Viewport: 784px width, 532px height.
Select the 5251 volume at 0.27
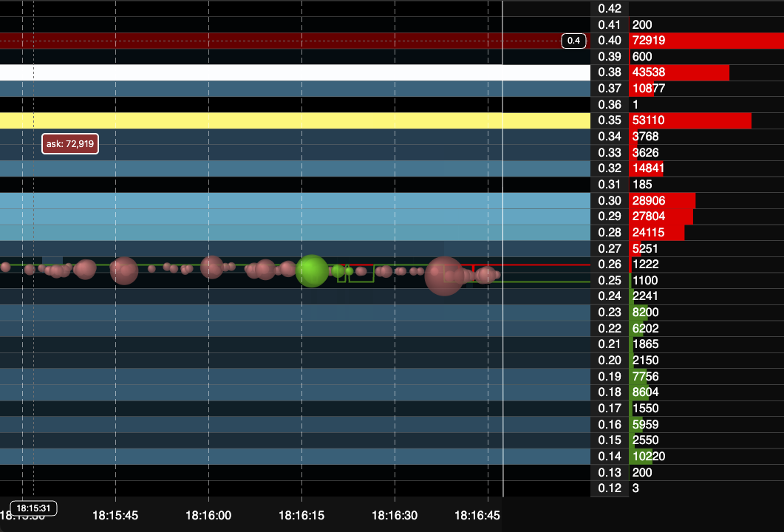point(645,248)
